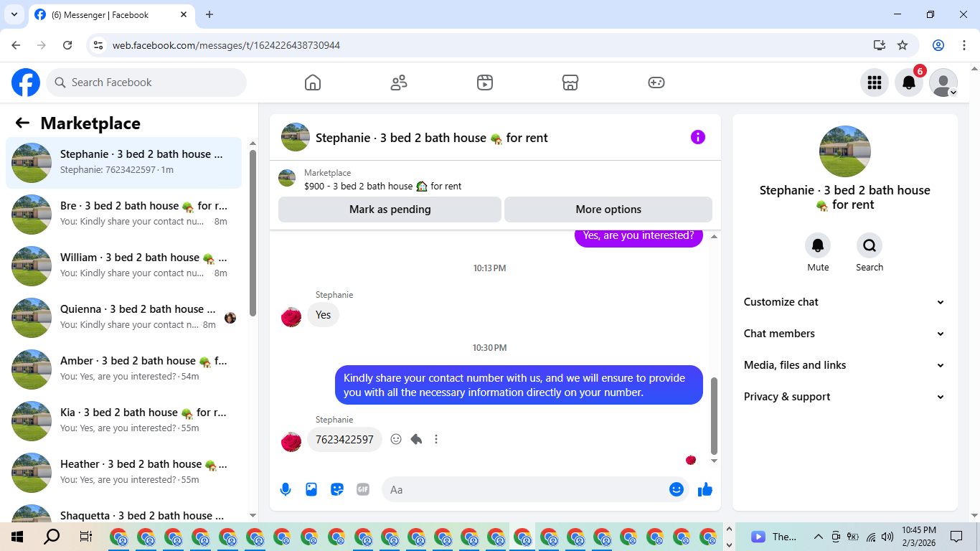This screenshot has width=980, height=551.
Task: Click the browser address bar URL
Action: coord(226,45)
